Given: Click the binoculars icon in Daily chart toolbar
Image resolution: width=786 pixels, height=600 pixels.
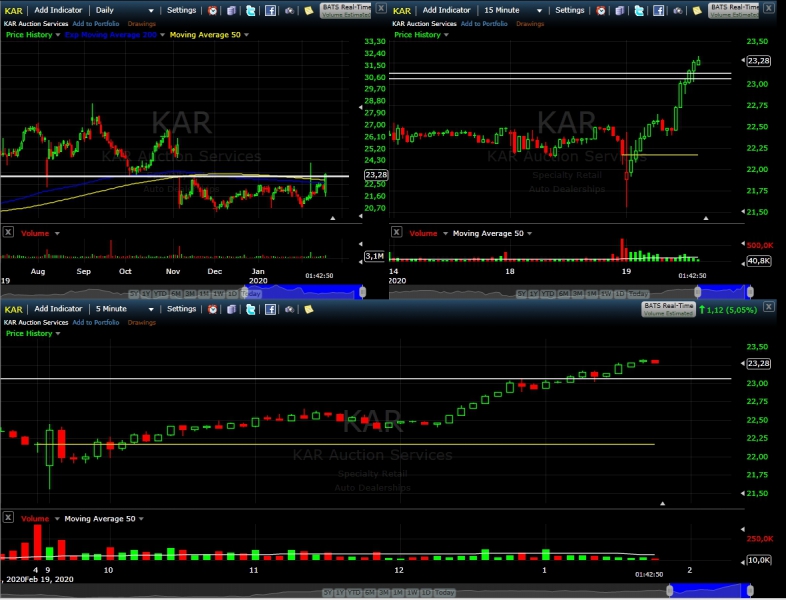Looking at the screenshot, I should (290, 11).
